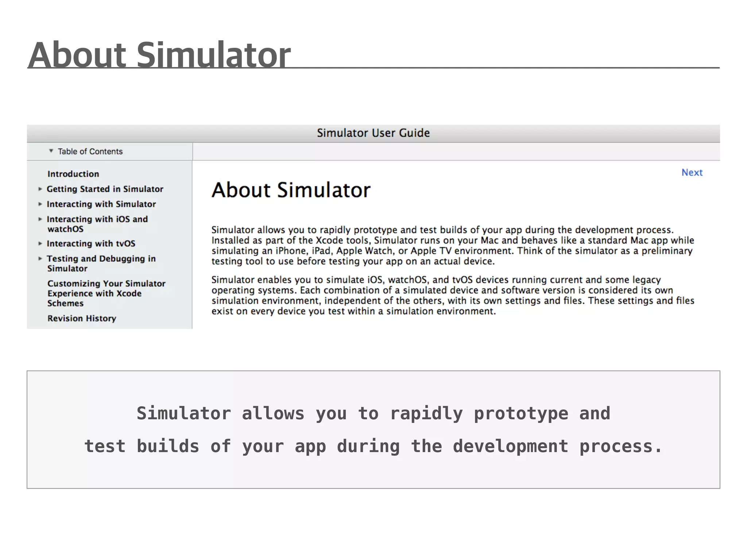Expand Interacting with tvOS arrow
This screenshot has width=747, height=560.
pos(40,244)
